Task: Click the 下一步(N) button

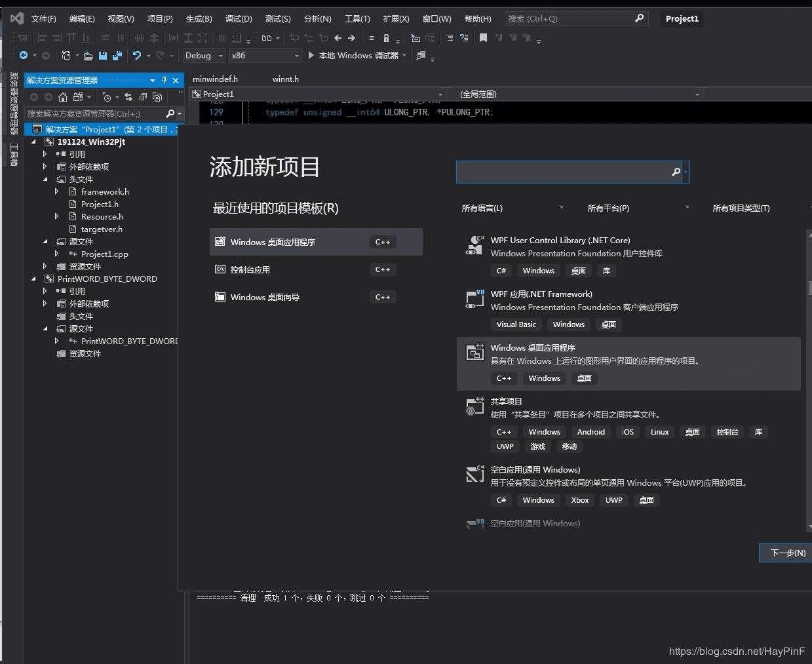Action: point(786,553)
